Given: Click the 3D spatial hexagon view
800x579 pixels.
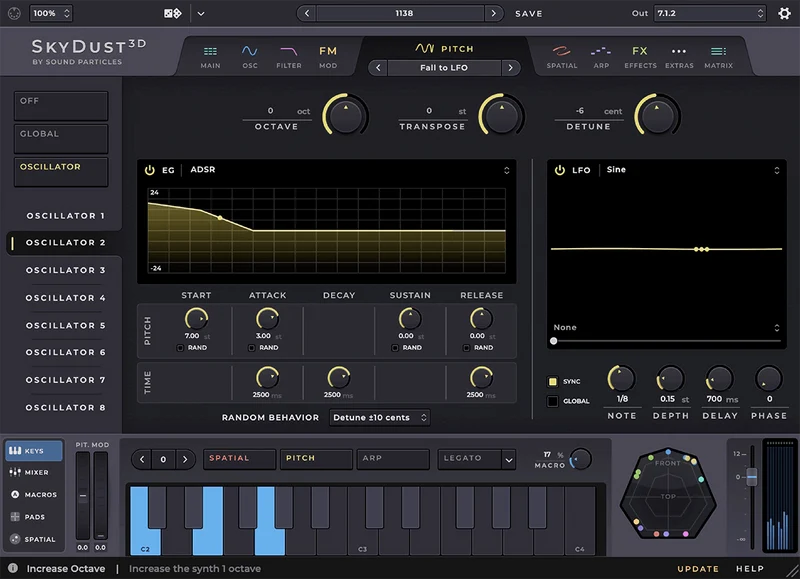Looking at the screenshot, I should pos(668,494).
